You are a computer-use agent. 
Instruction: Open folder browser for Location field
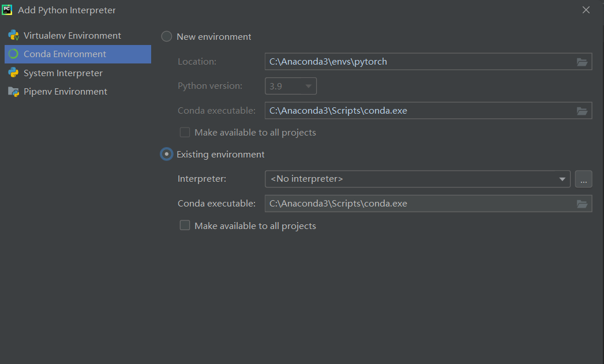pos(582,62)
